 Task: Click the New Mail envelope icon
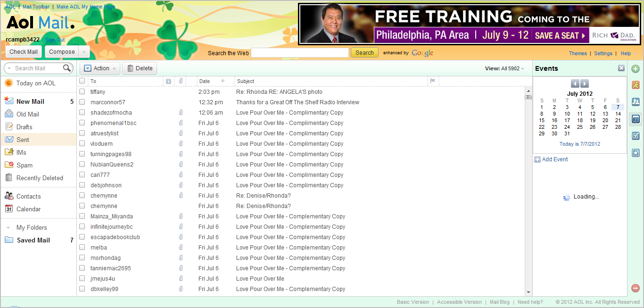click(x=8, y=101)
